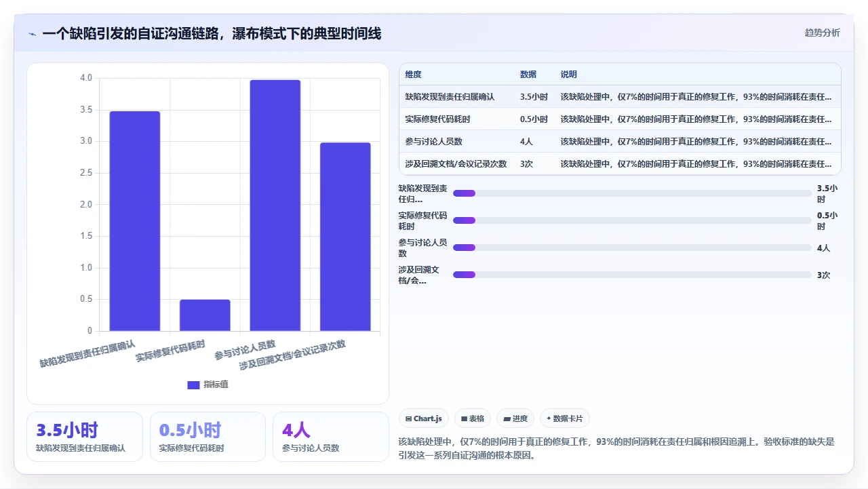Click the 3.5小时 stat card
Viewport: 868px width, 489px height.
click(x=85, y=437)
